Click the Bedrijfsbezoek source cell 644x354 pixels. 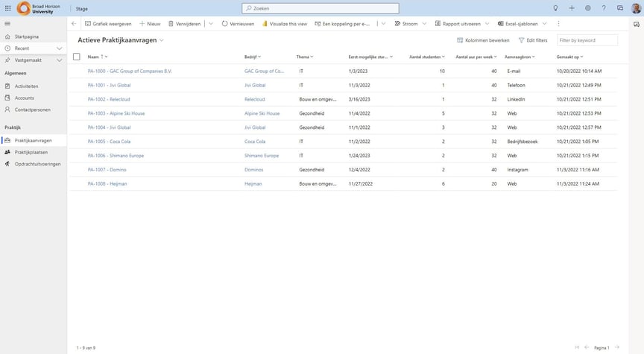[x=523, y=142]
